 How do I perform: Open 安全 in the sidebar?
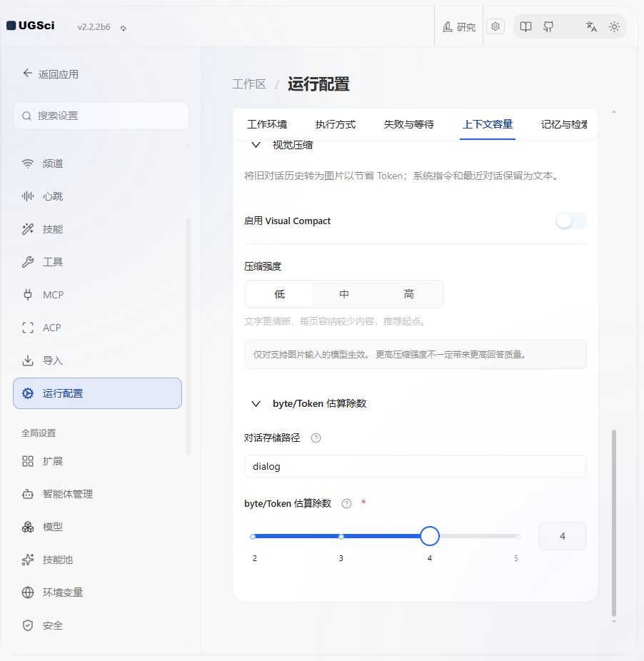click(x=97, y=625)
